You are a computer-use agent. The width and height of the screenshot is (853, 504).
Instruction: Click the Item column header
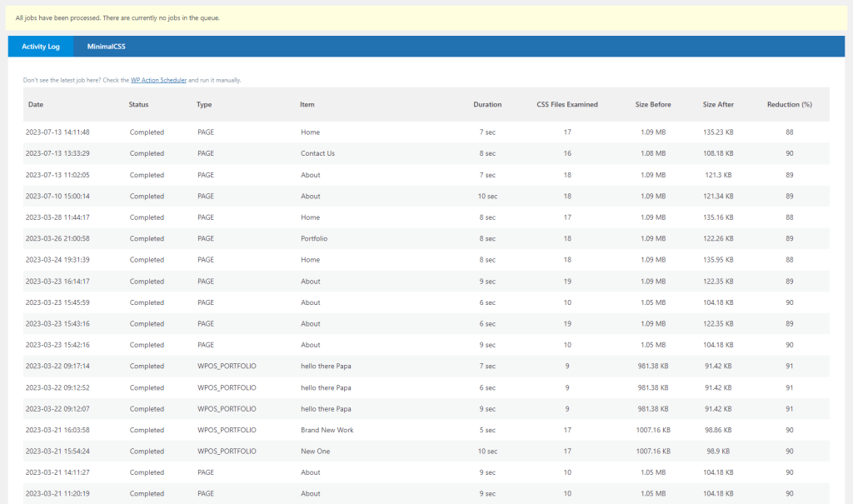[x=307, y=105]
